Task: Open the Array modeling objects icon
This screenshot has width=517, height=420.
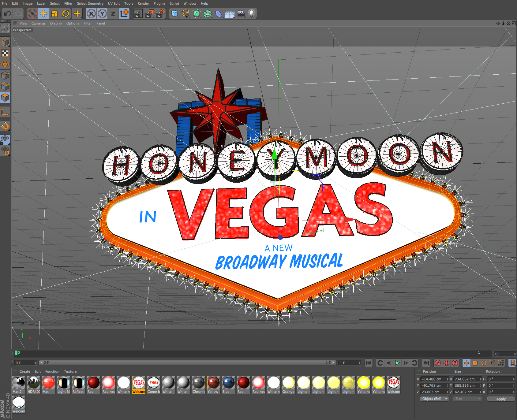Action: (x=208, y=13)
